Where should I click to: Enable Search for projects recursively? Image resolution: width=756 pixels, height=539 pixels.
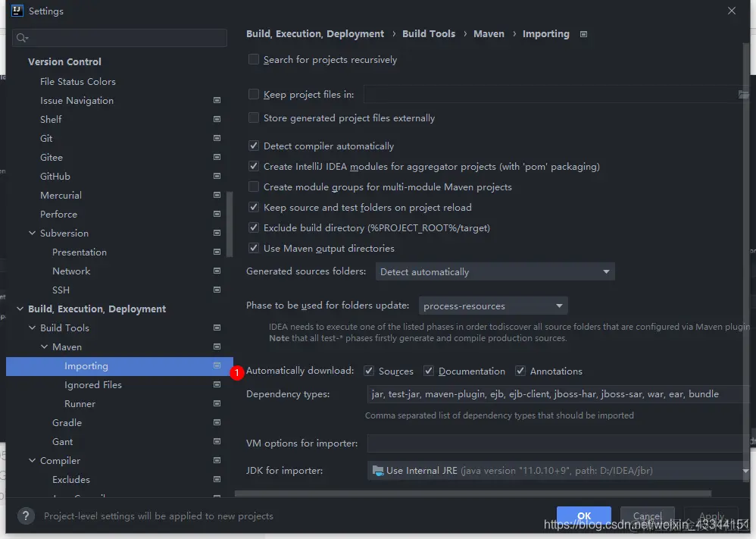(x=253, y=59)
